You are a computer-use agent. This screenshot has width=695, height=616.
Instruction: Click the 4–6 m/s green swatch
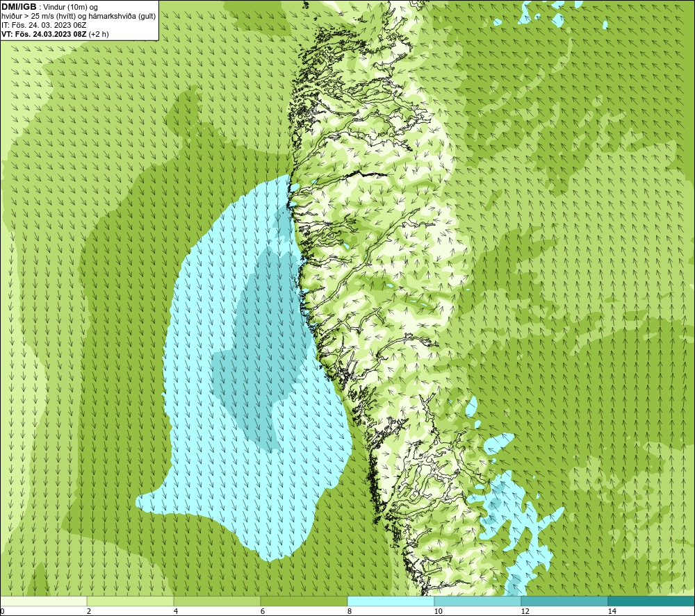pos(217,601)
